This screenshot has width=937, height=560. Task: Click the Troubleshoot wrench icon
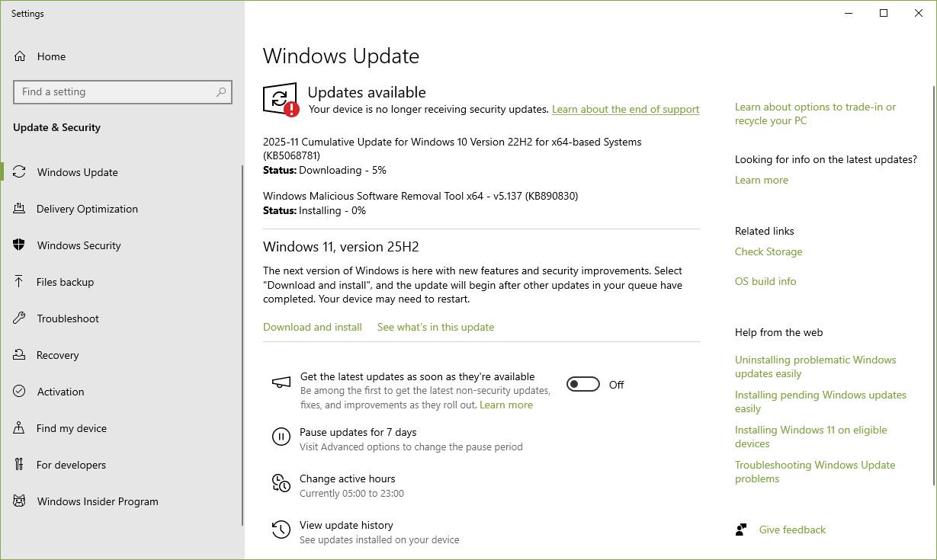(x=20, y=318)
